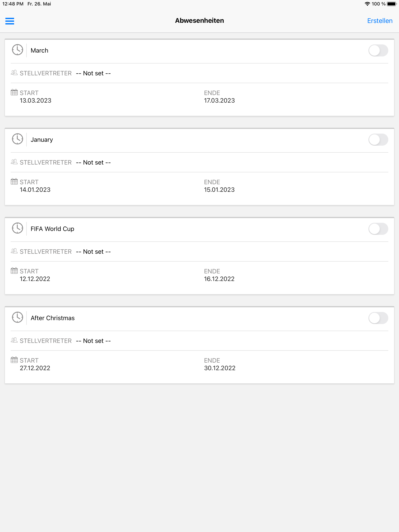The width and height of the screenshot is (399, 532).
Task: Enable the January absence toggle
Action: coord(378,140)
